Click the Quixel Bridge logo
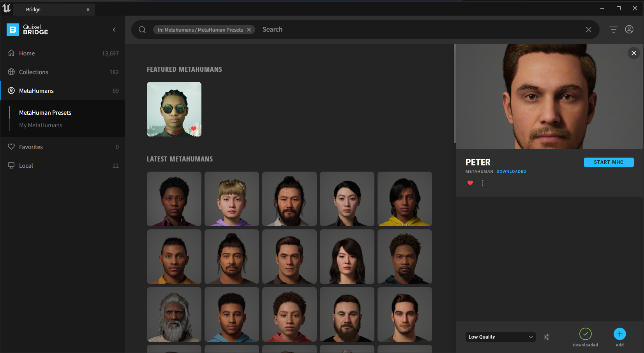Screen dimensions: 644x353 (x=27, y=30)
